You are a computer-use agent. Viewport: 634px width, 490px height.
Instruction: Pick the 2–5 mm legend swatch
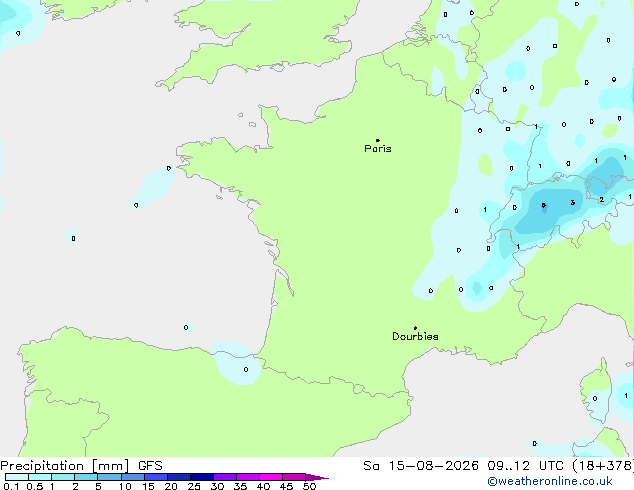86,477
